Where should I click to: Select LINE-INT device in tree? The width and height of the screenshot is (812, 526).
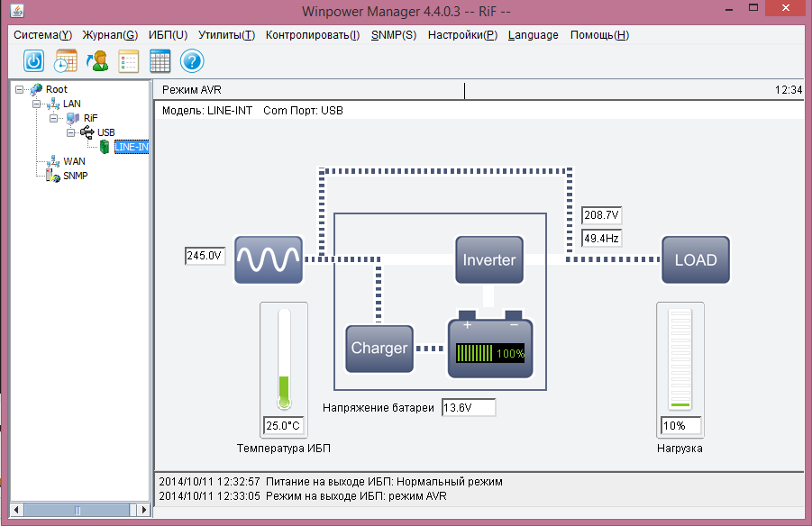tap(132, 147)
